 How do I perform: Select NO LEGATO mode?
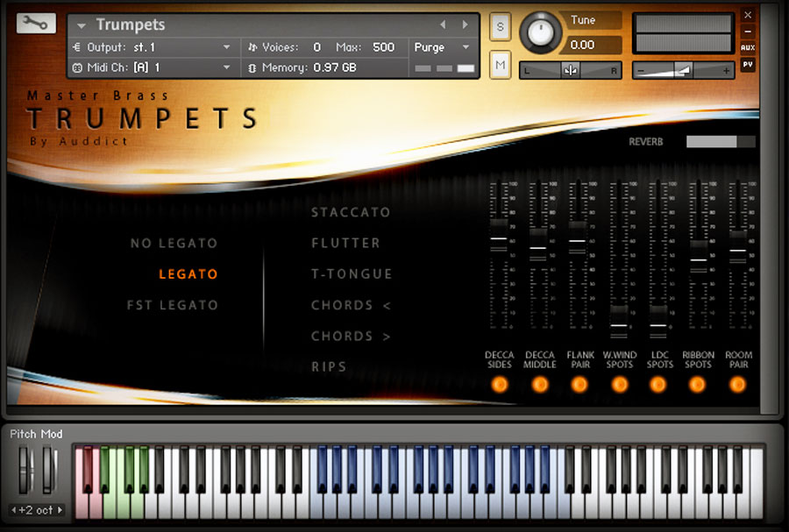pyautogui.click(x=174, y=244)
